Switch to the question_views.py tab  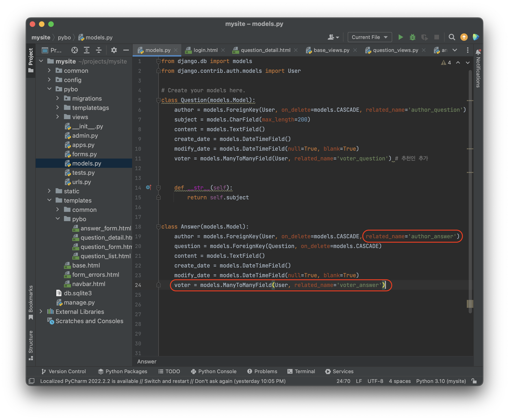coord(395,50)
